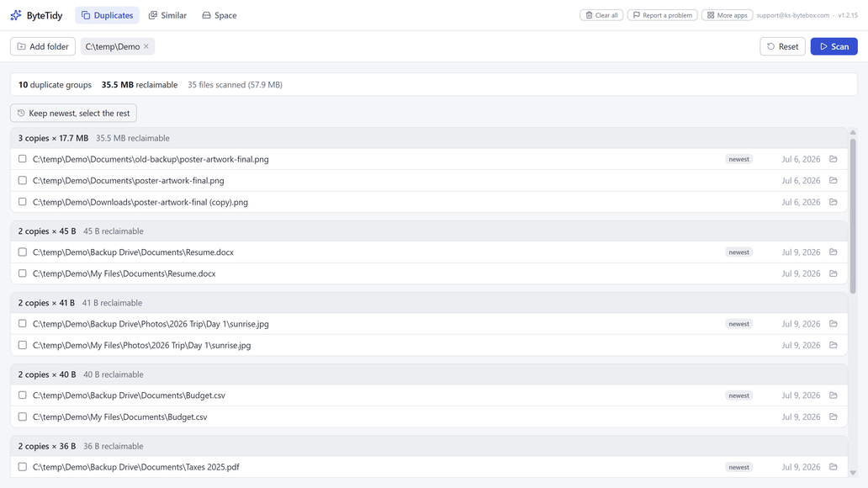Select My Files Resume.docx checkbox
This screenshot has width=868, height=488.
[x=22, y=273]
